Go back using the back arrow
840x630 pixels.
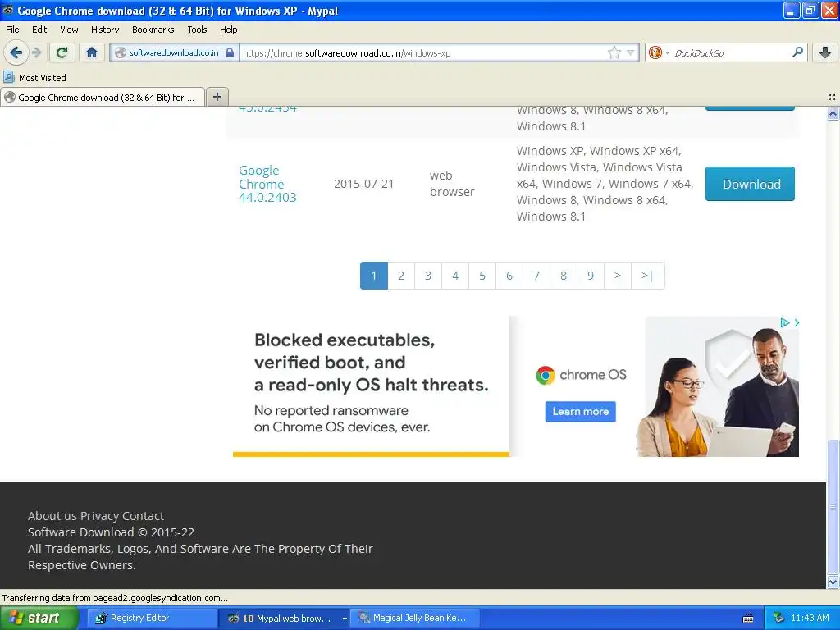(16, 52)
